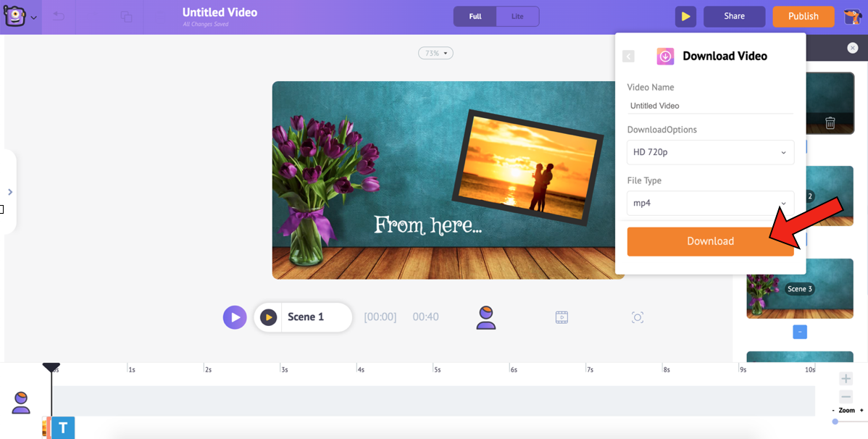Switch to Full editor mode
This screenshot has width=868, height=439.
click(x=475, y=17)
